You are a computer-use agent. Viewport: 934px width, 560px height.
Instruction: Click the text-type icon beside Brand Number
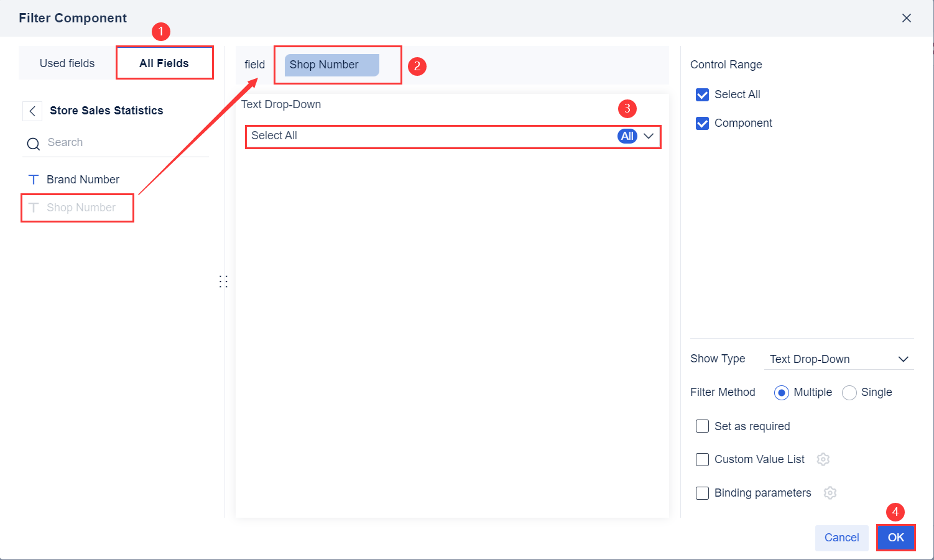[33, 179]
